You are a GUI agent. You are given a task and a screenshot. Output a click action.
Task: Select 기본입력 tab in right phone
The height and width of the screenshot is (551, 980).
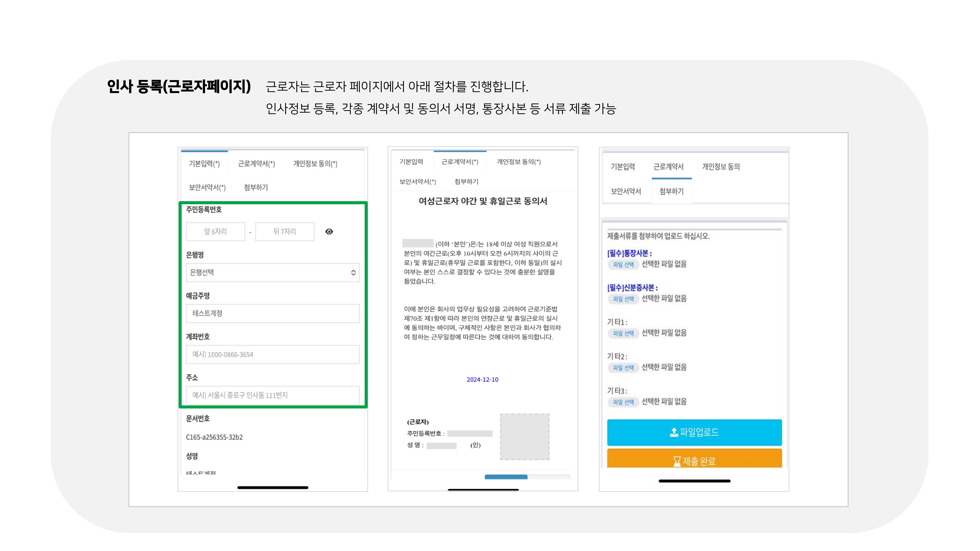click(x=623, y=167)
